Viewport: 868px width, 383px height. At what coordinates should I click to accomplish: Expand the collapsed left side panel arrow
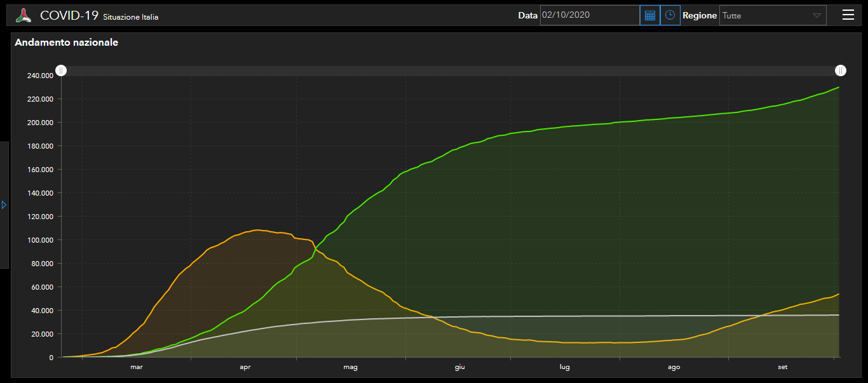coord(4,205)
